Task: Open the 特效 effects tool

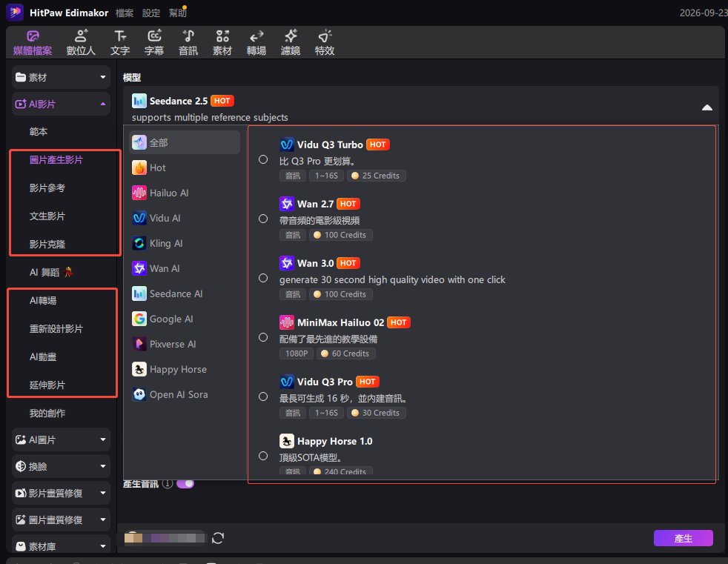Action: [x=325, y=43]
